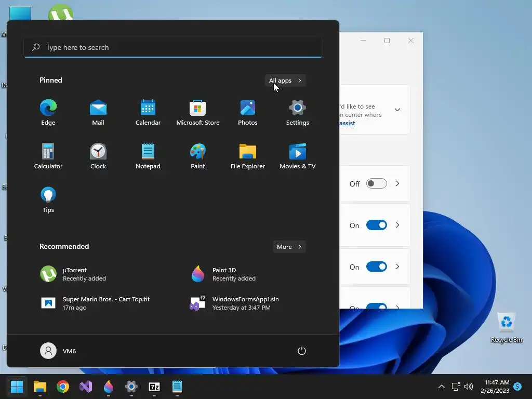Image resolution: width=532 pixels, height=399 pixels.
Task: Minimize the Settings window
Action: 363,41
